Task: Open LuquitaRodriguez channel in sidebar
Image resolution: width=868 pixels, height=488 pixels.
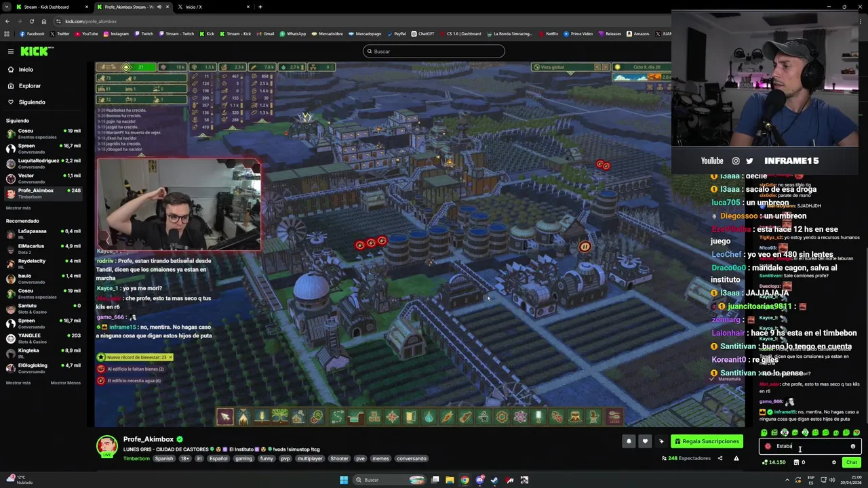Action: [43, 163]
